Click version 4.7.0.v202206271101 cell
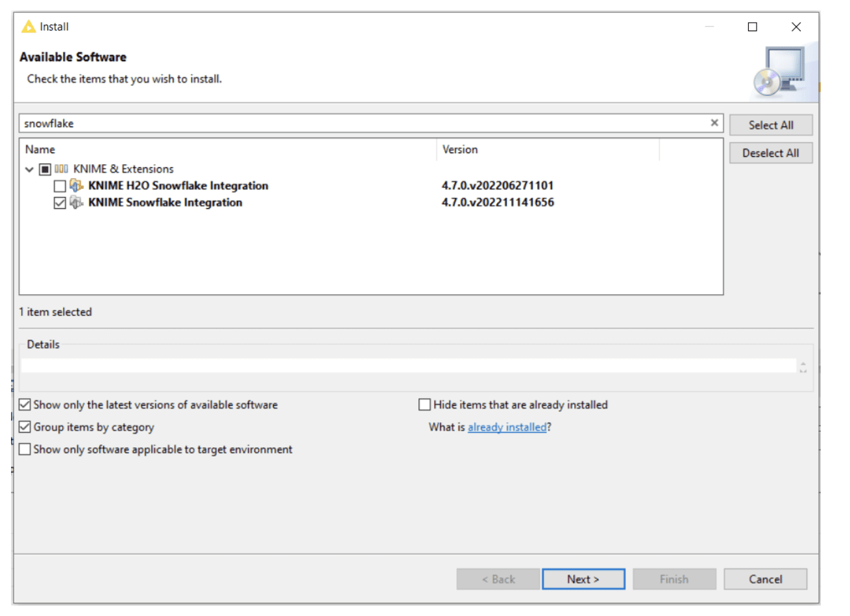Image resolution: width=850 pixels, height=616 pixels. 498,185
